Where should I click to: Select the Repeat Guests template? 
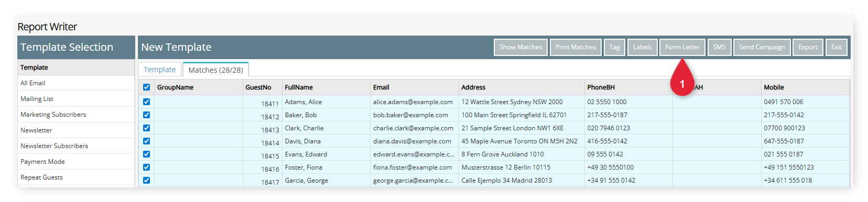point(76,177)
